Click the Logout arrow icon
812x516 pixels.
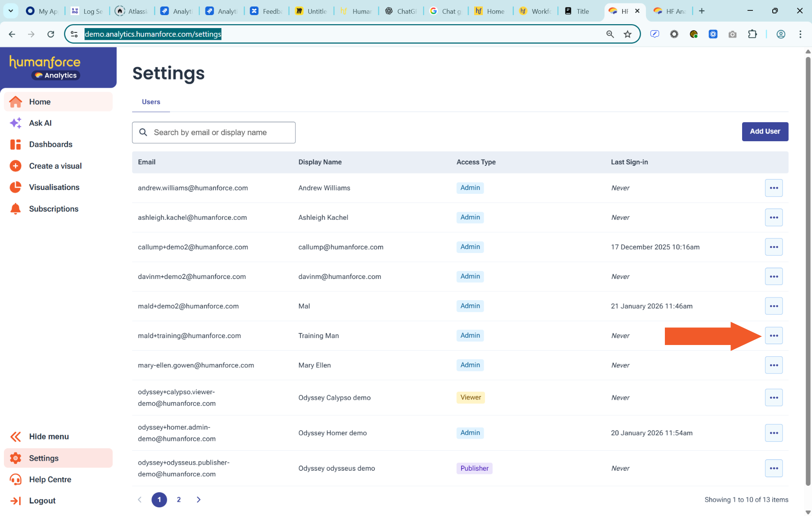pyautogui.click(x=16, y=501)
